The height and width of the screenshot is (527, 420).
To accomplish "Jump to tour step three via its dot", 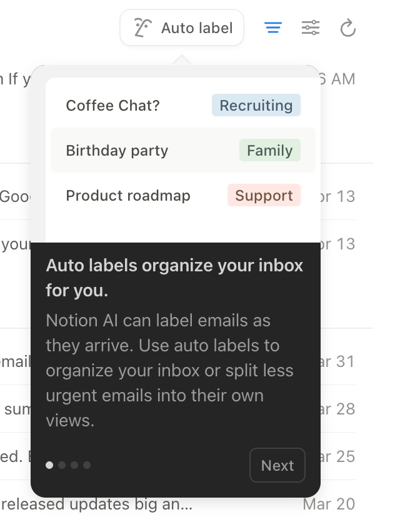I will click(74, 465).
